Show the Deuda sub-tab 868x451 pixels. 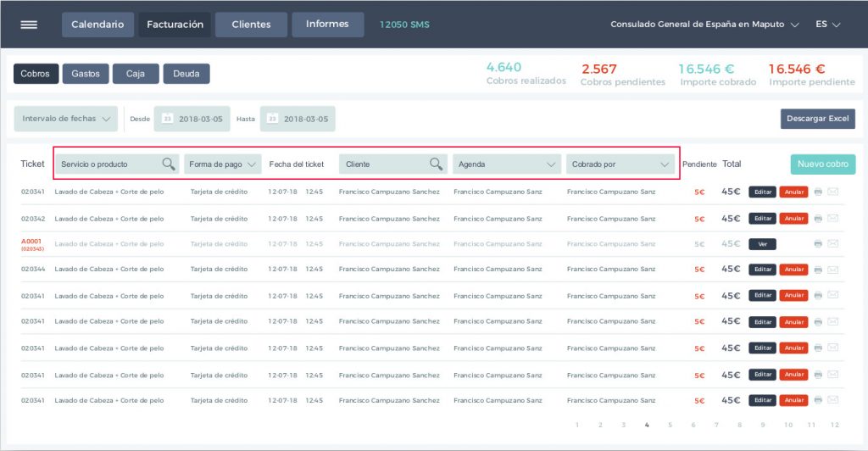(x=186, y=74)
